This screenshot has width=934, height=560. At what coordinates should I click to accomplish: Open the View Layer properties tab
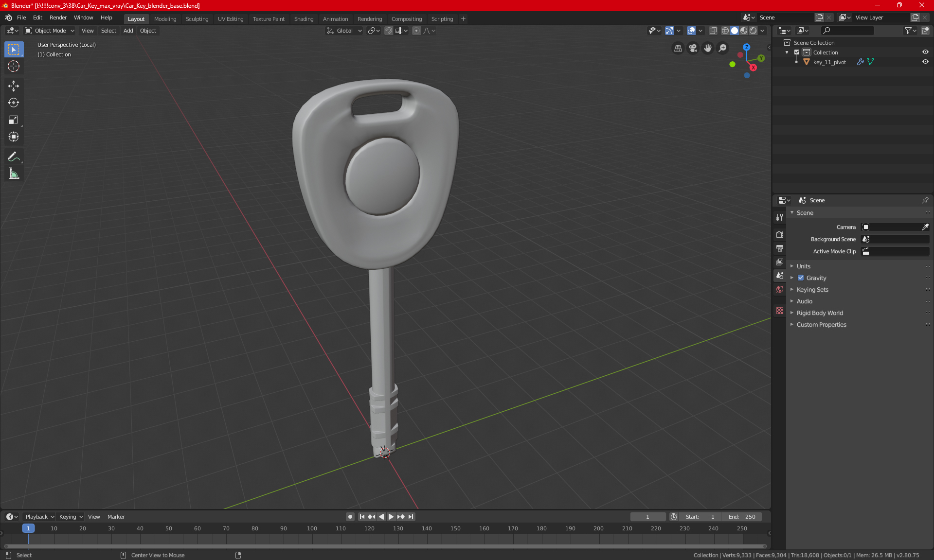click(x=780, y=262)
